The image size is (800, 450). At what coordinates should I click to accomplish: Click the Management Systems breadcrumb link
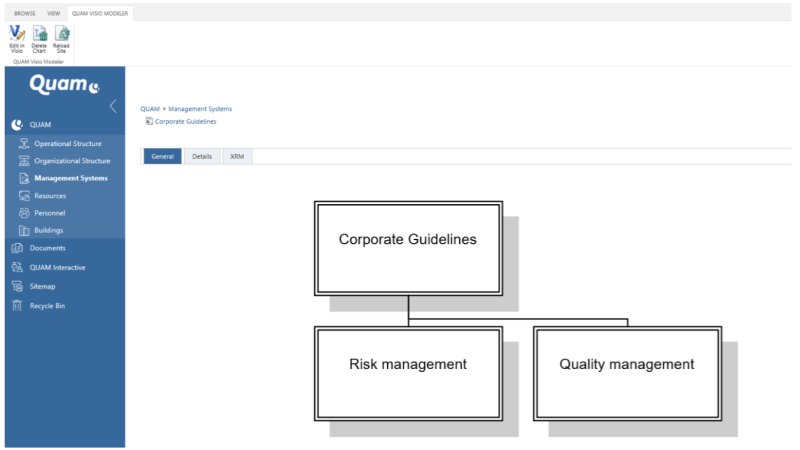coord(200,109)
